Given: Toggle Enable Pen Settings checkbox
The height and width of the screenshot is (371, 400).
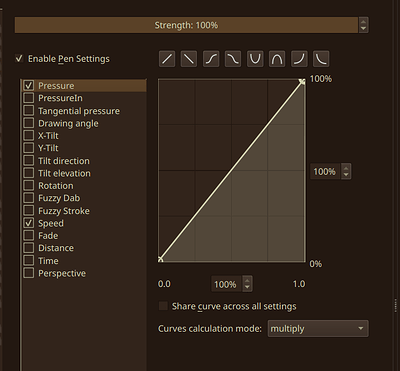Looking at the screenshot, I should [19, 59].
